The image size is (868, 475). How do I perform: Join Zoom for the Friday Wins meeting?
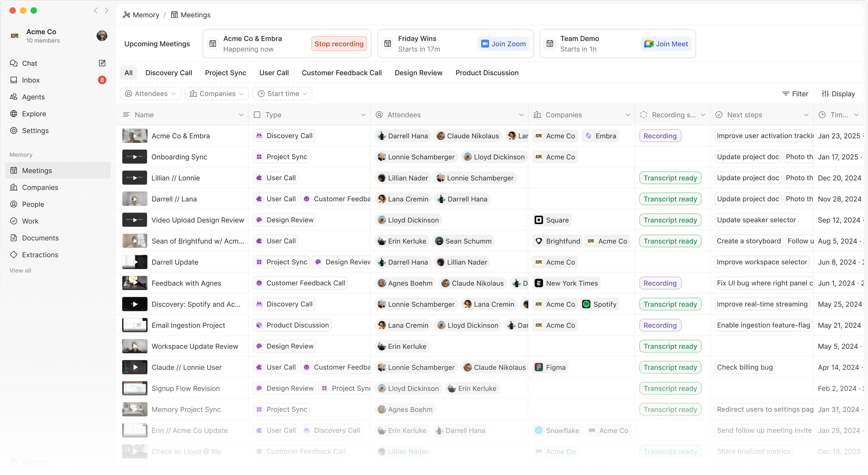tap(503, 43)
